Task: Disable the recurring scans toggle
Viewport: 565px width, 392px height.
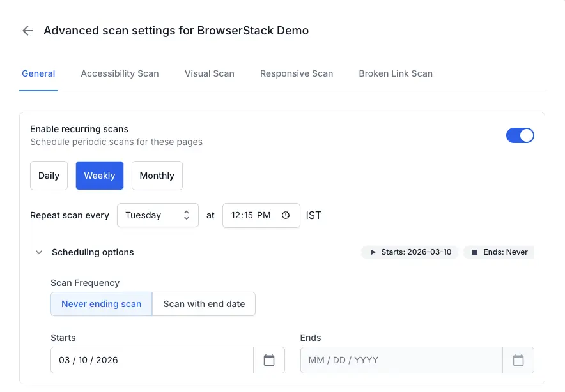Action: tap(520, 135)
